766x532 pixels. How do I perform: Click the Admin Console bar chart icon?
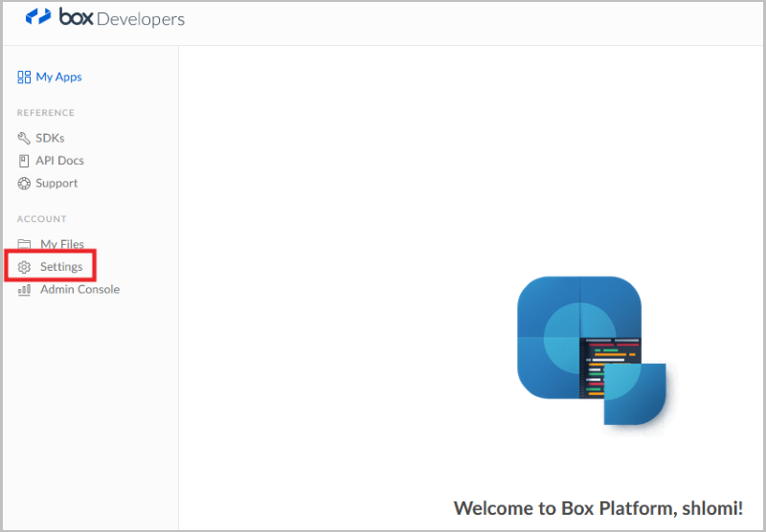click(24, 290)
